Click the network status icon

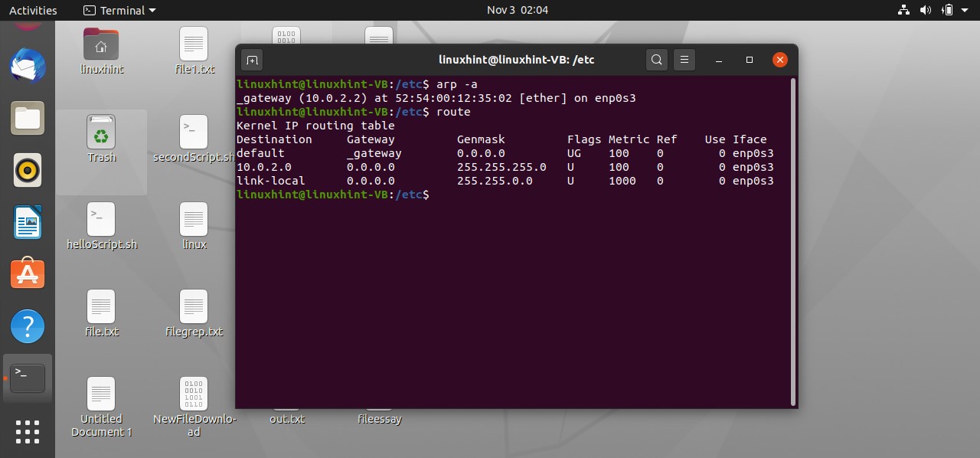903,10
